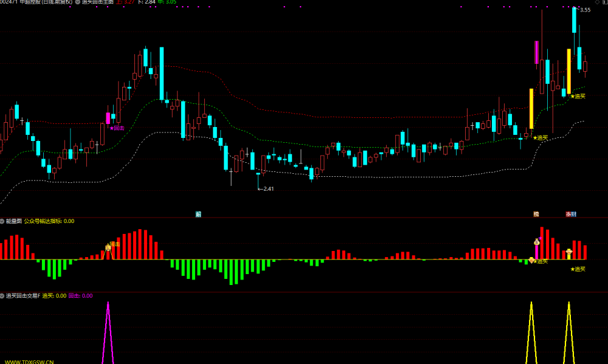Open the red 涨 marker below main chart
The image size is (608, 364).
(568, 214)
